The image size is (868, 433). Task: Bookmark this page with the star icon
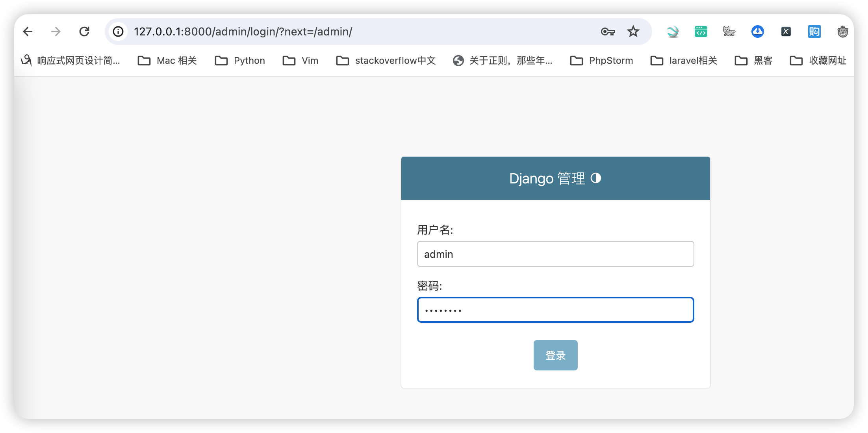pyautogui.click(x=633, y=31)
